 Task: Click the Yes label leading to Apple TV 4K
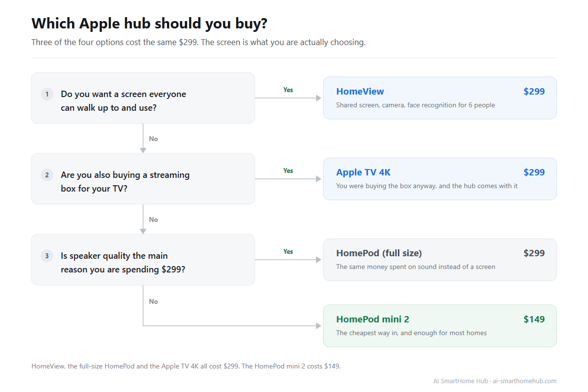pos(288,171)
